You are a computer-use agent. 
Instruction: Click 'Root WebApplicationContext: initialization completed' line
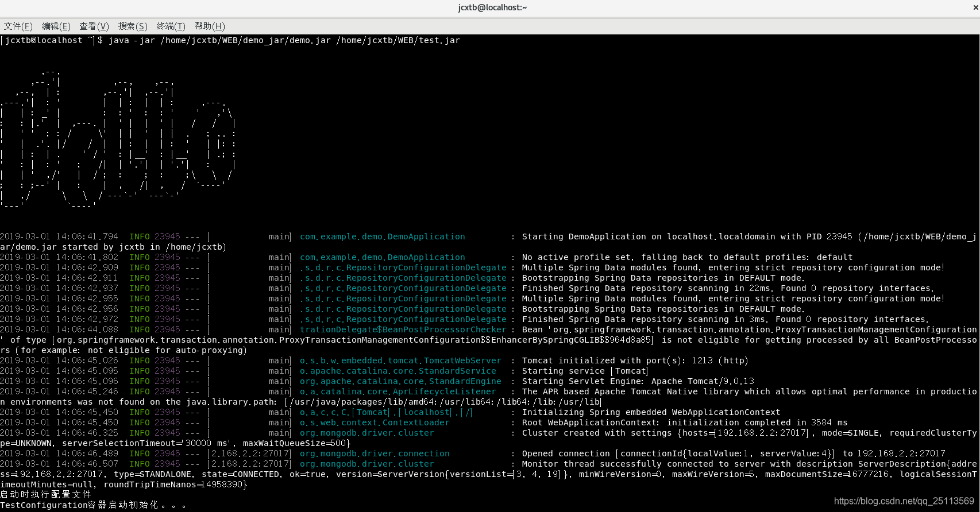(x=685, y=422)
